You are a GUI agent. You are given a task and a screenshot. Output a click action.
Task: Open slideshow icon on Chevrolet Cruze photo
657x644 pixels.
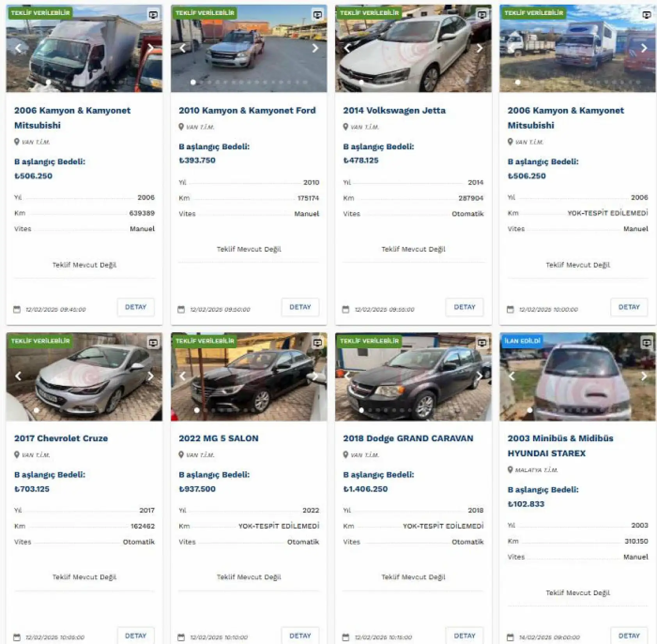click(x=153, y=343)
